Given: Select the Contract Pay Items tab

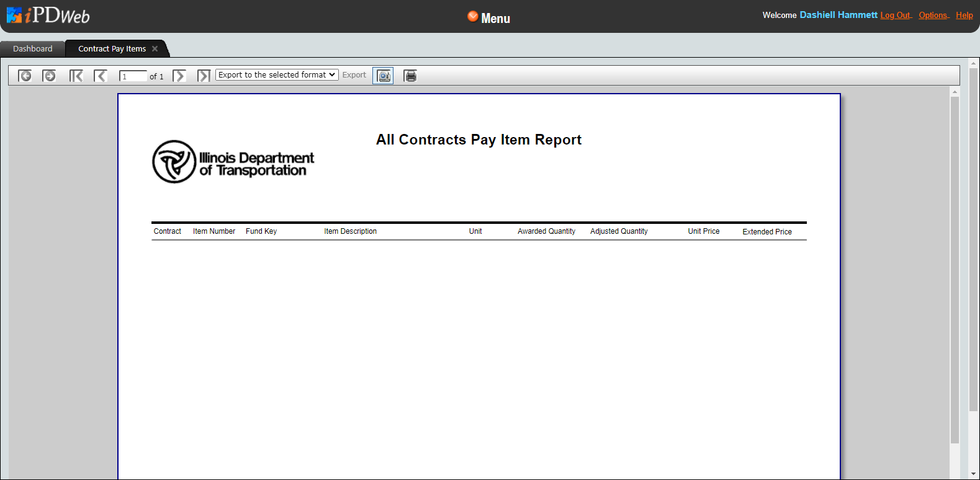Looking at the screenshot, I should (x=112, y=49).
